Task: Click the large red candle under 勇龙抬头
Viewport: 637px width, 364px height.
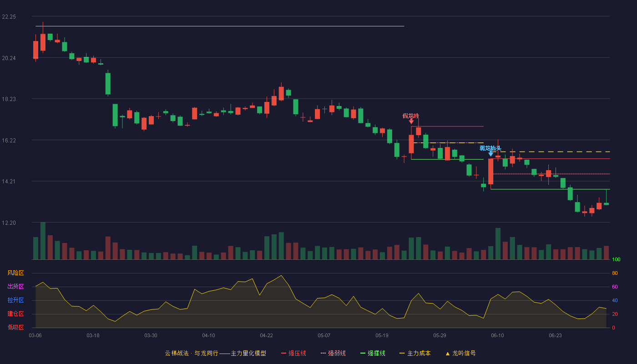Action: (490, 172)
